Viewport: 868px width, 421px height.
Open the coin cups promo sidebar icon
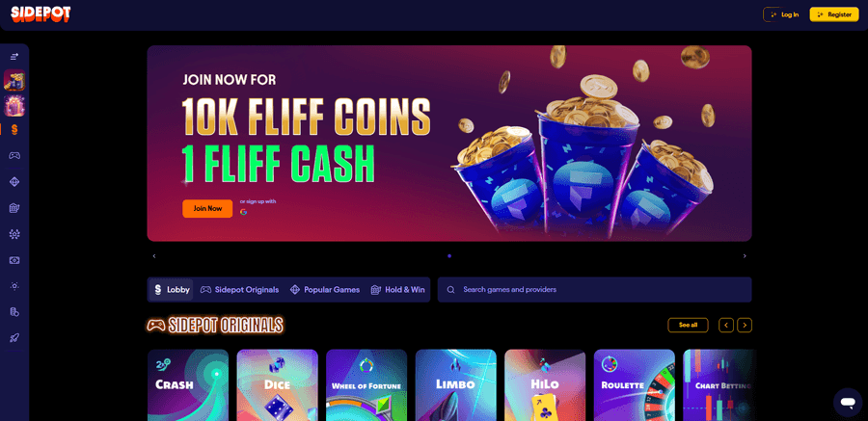tap(14, 80)
